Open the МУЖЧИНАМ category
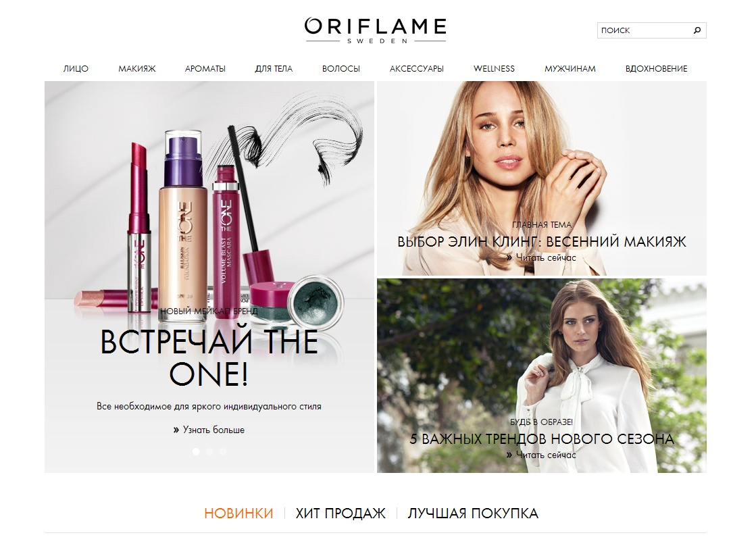Screen dimensions: 756x552 click(x=570, y=68)
